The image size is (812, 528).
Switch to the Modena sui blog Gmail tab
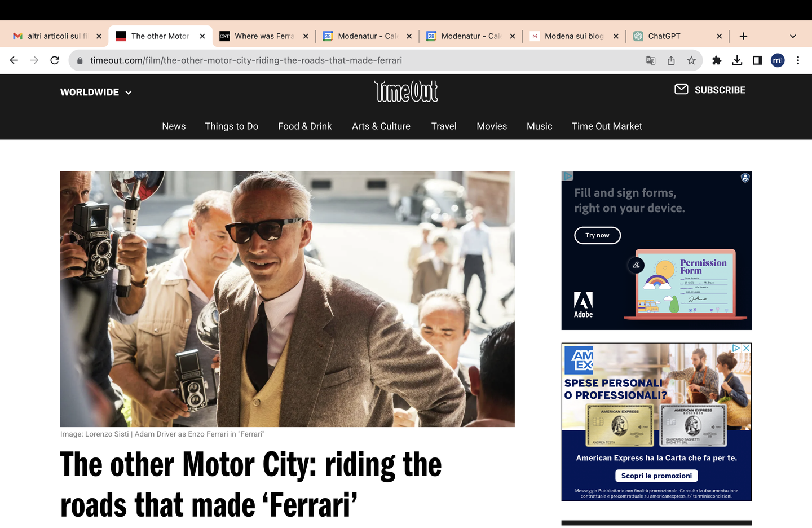[570, 36]
